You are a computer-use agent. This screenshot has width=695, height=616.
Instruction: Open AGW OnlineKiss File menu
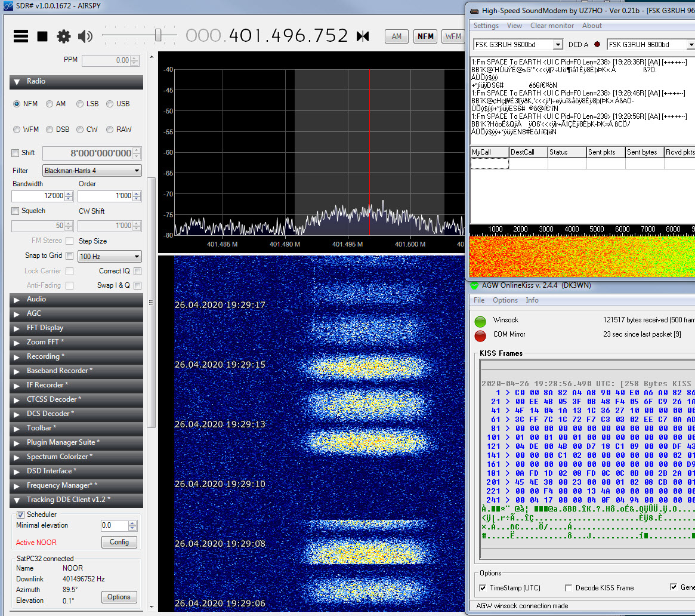pyautogui.click(x=478, y=300)
